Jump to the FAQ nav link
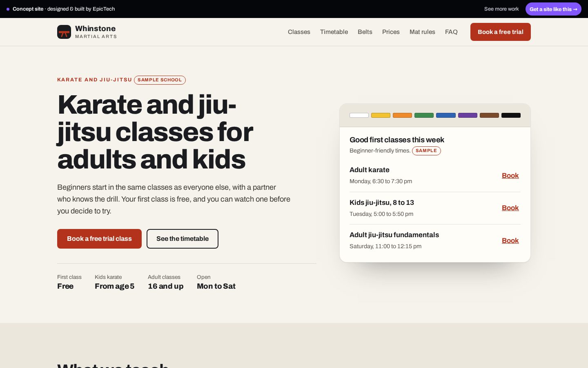This screenshot has width=588, height=368. 451,32
